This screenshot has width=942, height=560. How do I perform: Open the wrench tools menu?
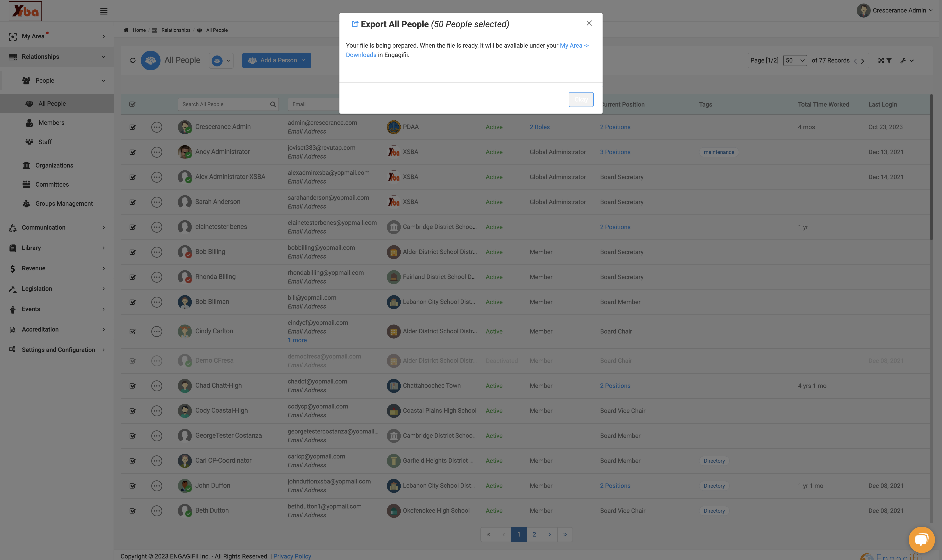point(907,60)
